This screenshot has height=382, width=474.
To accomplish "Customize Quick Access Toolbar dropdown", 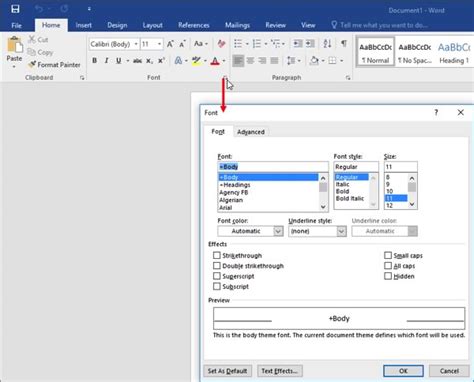I will pyautogui.click(x=89, y=9).
